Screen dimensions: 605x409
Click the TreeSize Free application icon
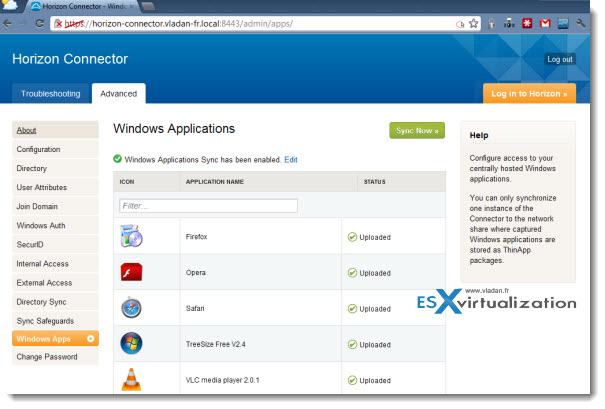132,344
